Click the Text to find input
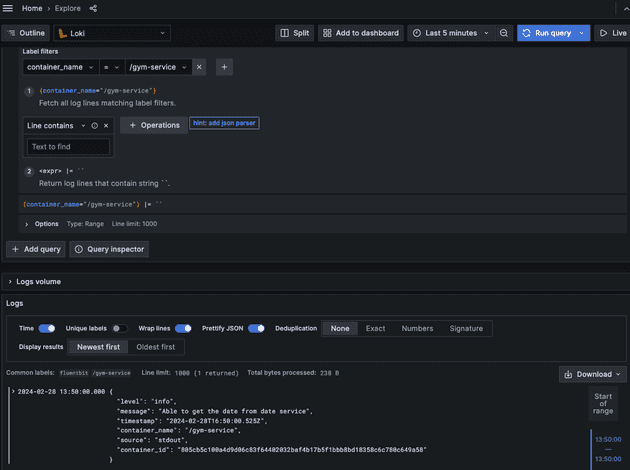630x470 pixels. click(x=68, y=147)
